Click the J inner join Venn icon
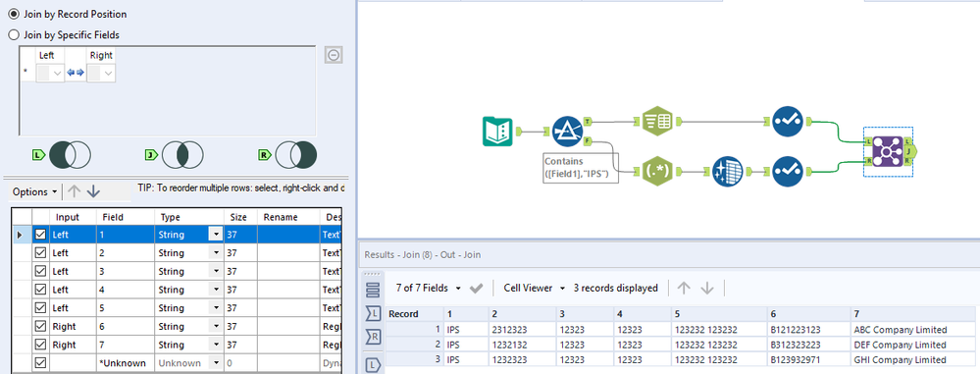 click(x=181, y=154)
